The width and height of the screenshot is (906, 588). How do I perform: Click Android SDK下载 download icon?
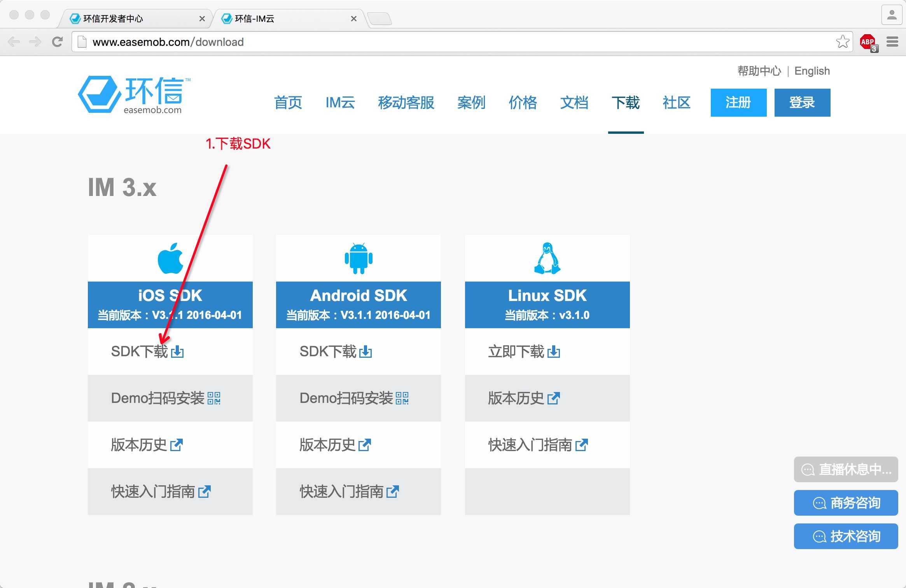[x=366, y=352]
